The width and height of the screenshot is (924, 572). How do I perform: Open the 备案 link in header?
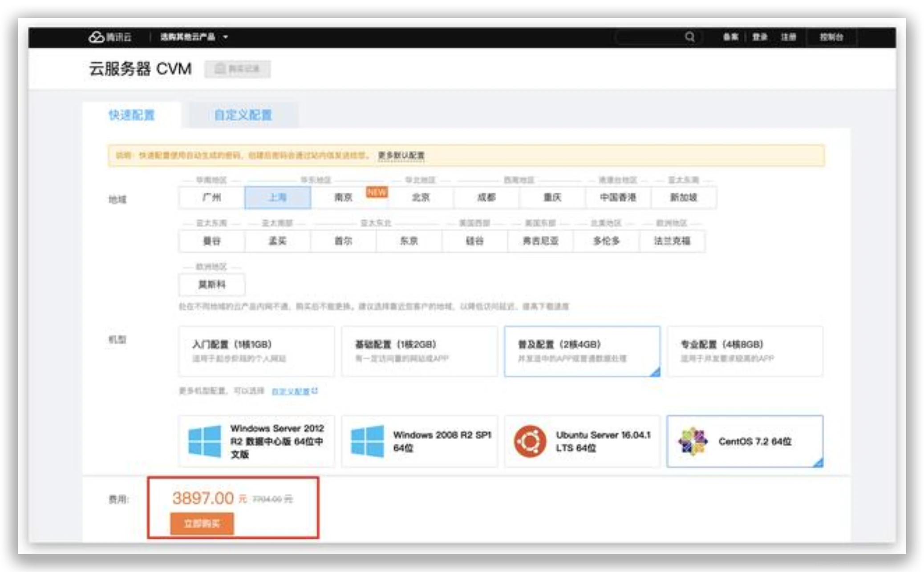click(x=730, y=37)
